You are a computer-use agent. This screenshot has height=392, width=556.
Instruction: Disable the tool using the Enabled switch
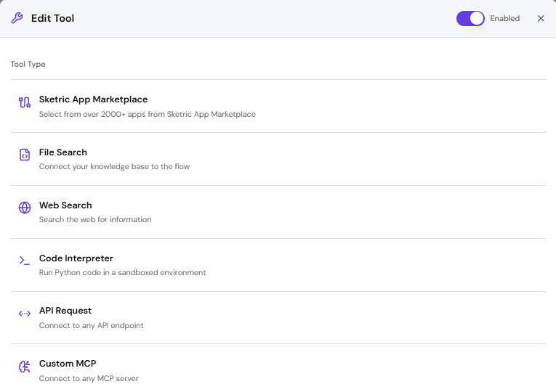point(470,18)
